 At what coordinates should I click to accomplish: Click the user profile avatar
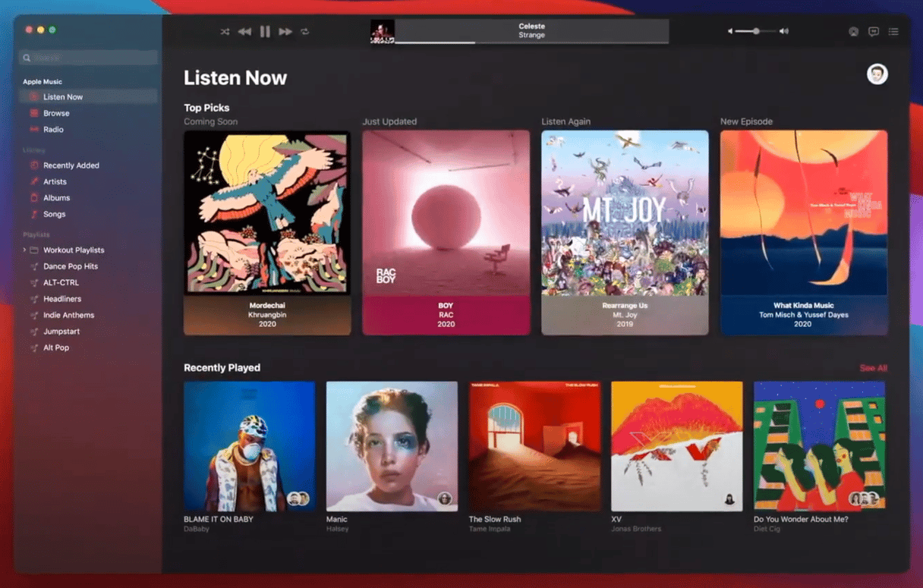(x=877, y=74)
